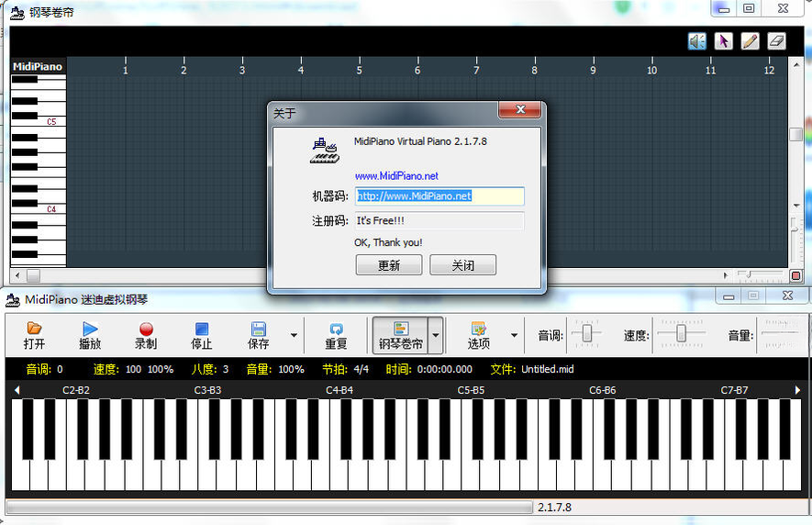
Task: Minimize the MidiPiano main window
Action: [729, 296]
